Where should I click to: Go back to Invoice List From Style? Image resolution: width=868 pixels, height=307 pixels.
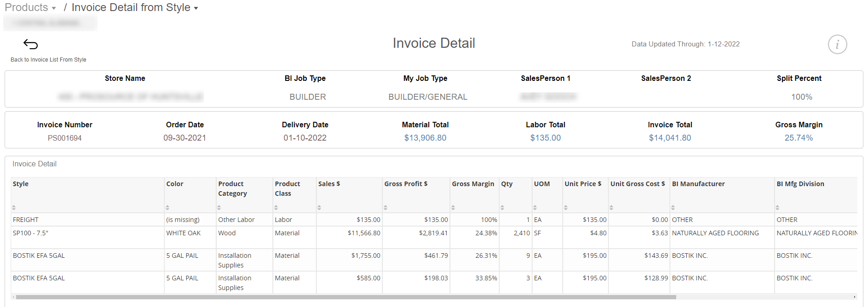[x=48, y=60]
